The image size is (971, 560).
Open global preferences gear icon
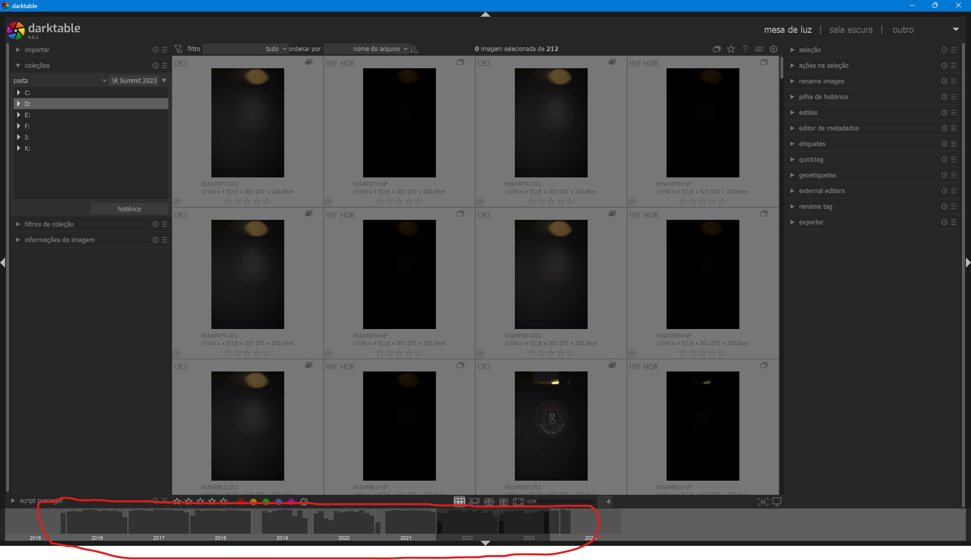point(773,49)
